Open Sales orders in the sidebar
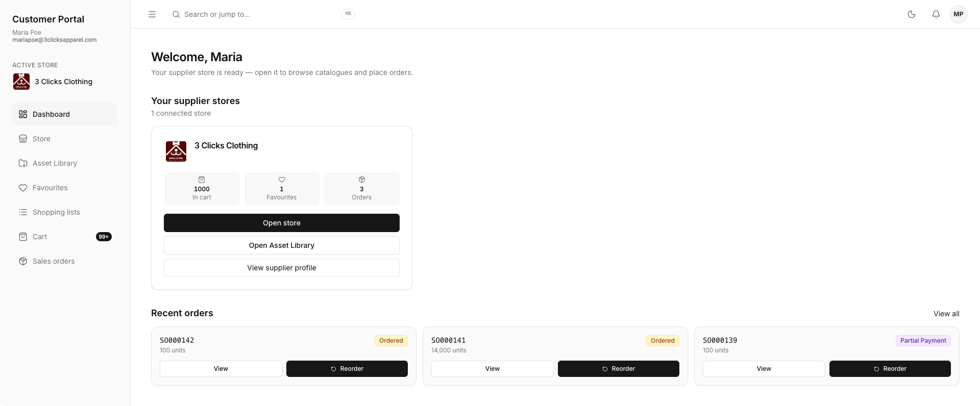The height and width of the screenshot is (406, 980). pyautogui.click(x=65, y=261)
